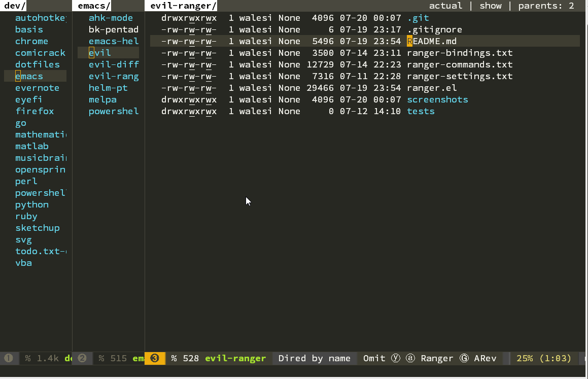
Task: Select vba folder in dev pane
Action: click(x=23, y=263)
